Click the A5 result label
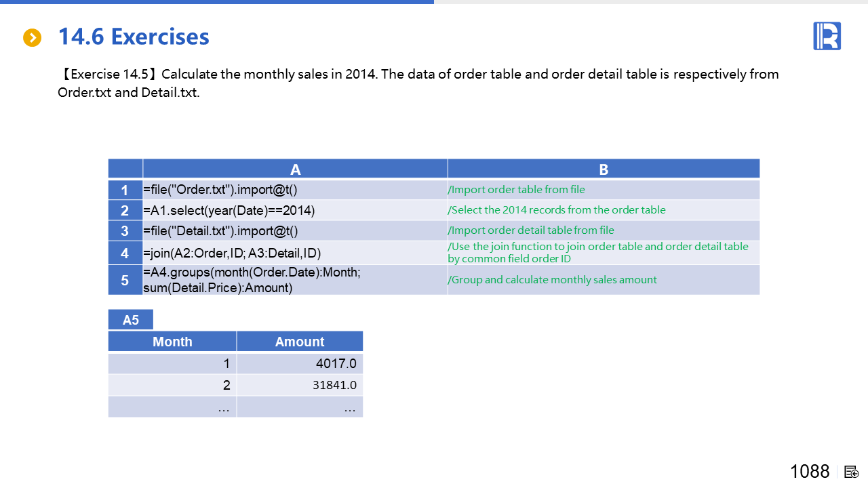This screenshot has width=868, height=488. (x=131, y=320)
